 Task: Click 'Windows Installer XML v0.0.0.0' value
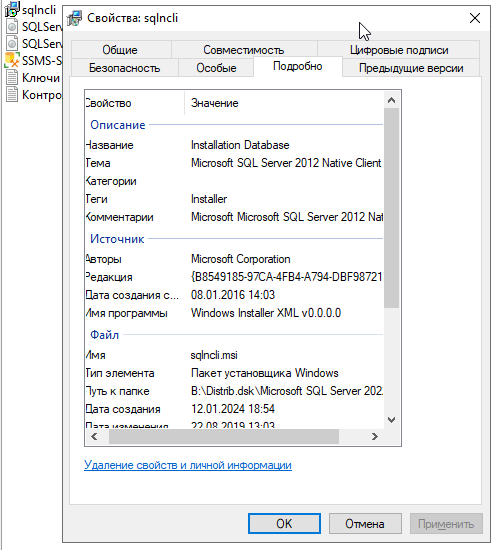coord(266,313)
